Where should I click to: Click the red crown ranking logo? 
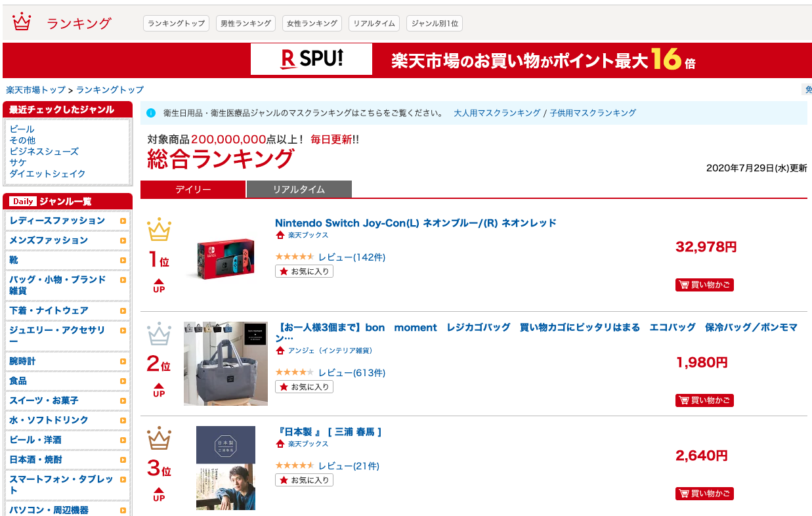click(22, 22)
